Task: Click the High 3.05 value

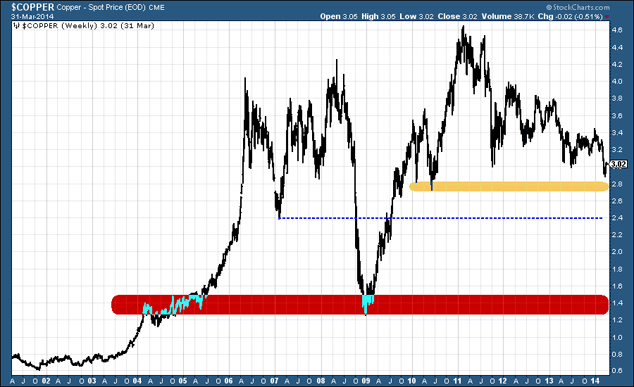Action: click(x=378, y=17)
